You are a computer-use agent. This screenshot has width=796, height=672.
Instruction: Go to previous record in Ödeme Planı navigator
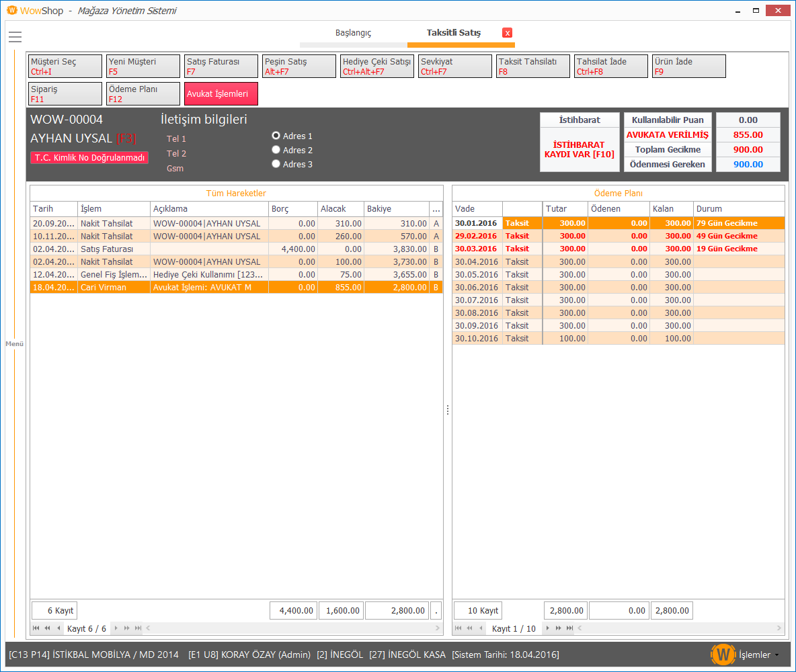coord(481,628)
